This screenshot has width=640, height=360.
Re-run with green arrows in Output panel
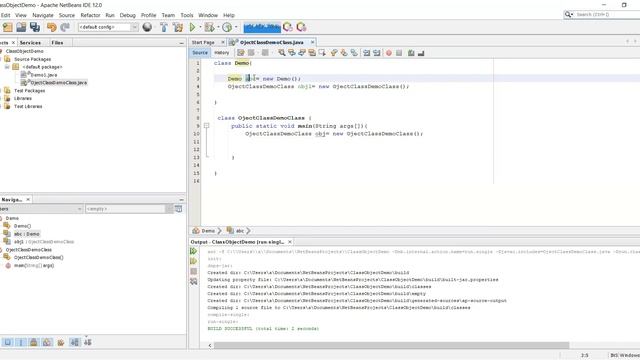point(193,251)
